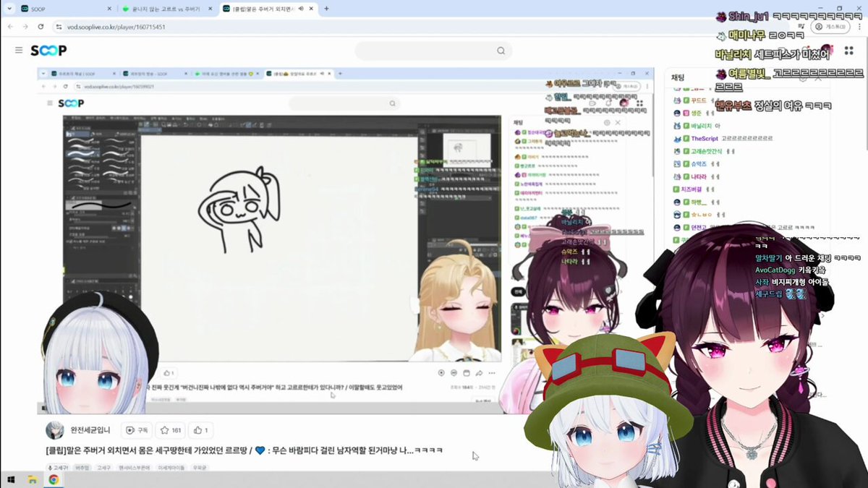Click the 채팅 header in the chat panel
Image resolution: width=868 pixels, height=488 pixels.
pos(678,77)
